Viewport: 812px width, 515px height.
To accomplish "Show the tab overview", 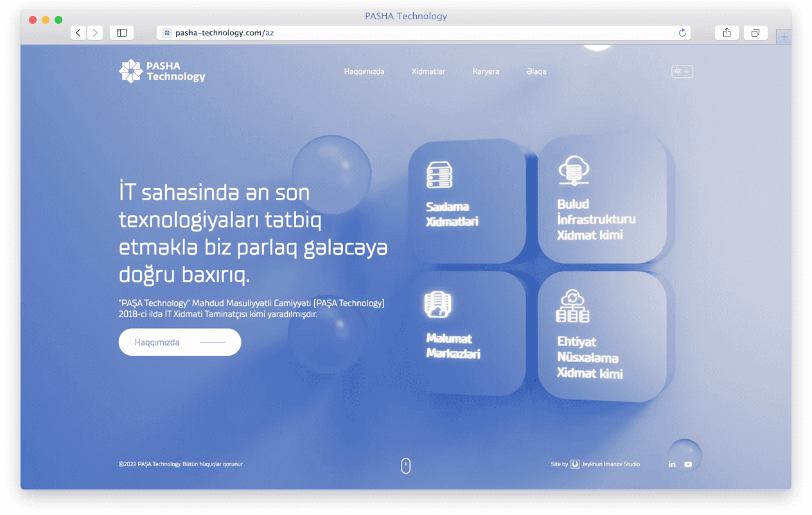I will point(755,33).
